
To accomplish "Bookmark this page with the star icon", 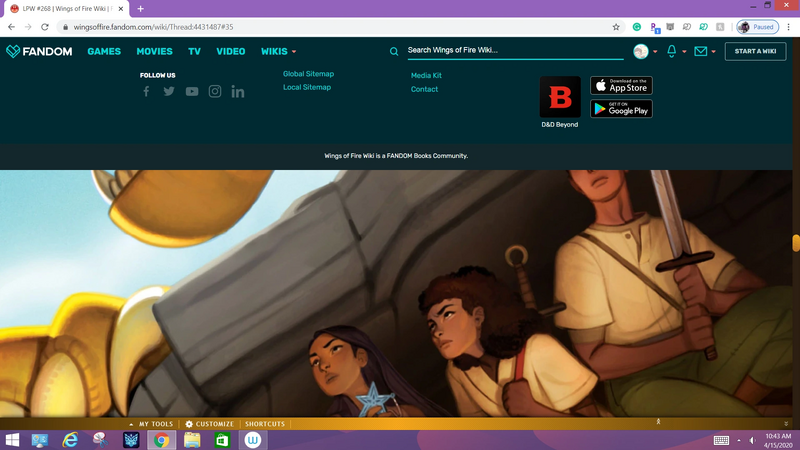I will 616,27.
